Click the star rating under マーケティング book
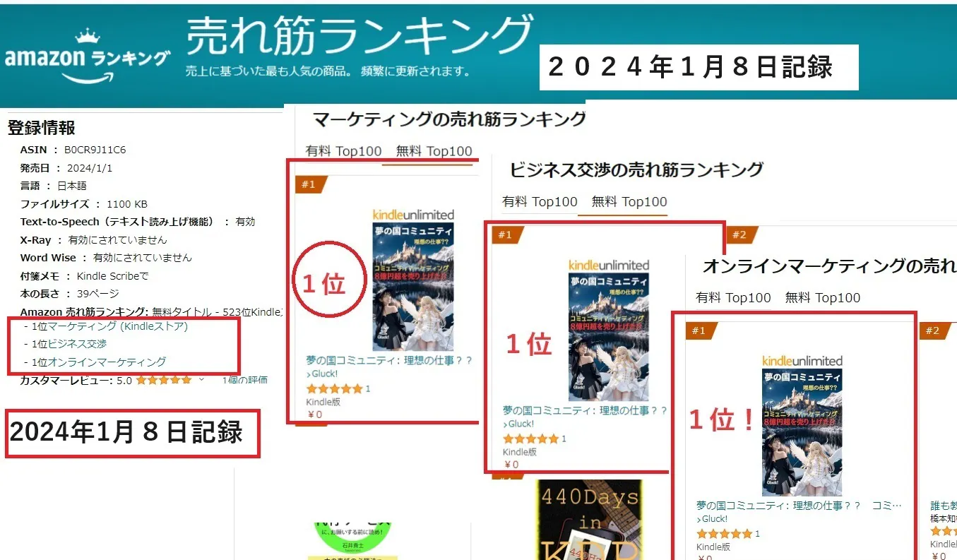The image size is (957, 560). [x=335, y=389]
